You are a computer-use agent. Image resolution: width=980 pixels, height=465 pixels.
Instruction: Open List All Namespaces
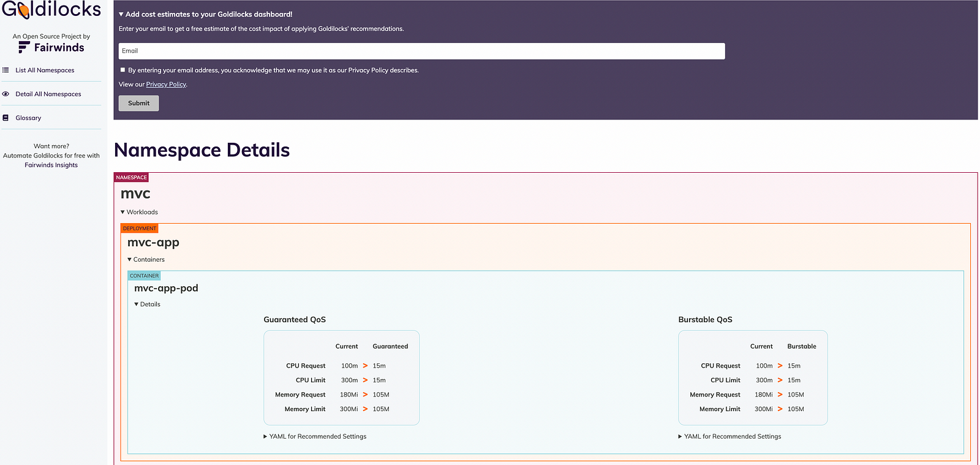tap(45, 70)
